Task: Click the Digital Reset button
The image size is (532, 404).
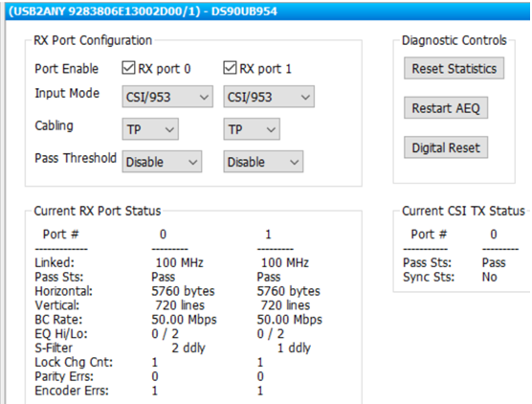Action: pos(446,147)
